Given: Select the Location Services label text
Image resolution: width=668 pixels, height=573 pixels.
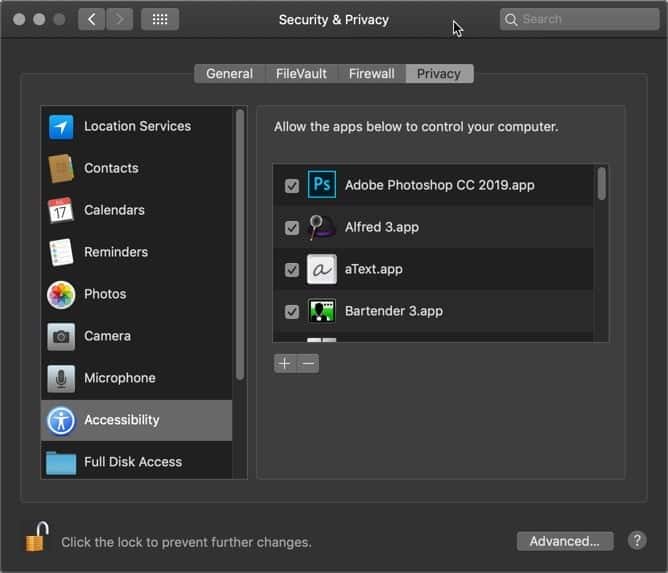Looking at the screenshot, I should click(138, 126).
